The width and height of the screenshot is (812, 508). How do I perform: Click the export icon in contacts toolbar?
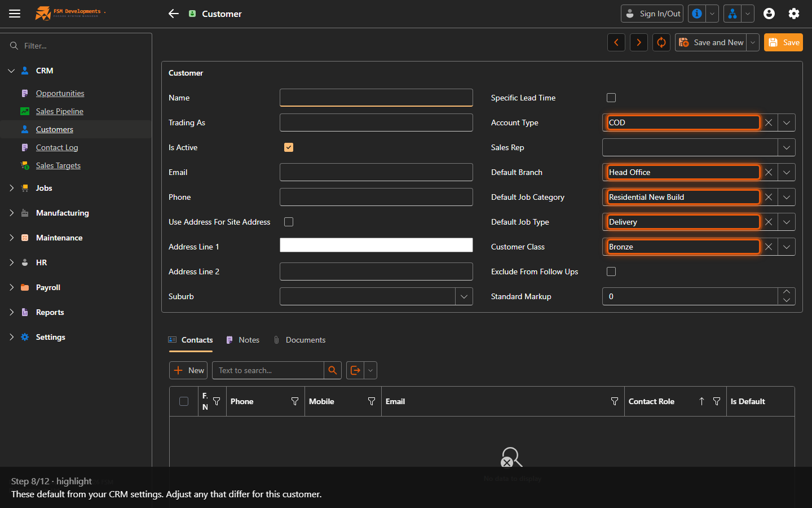click(x=355, y=370)
